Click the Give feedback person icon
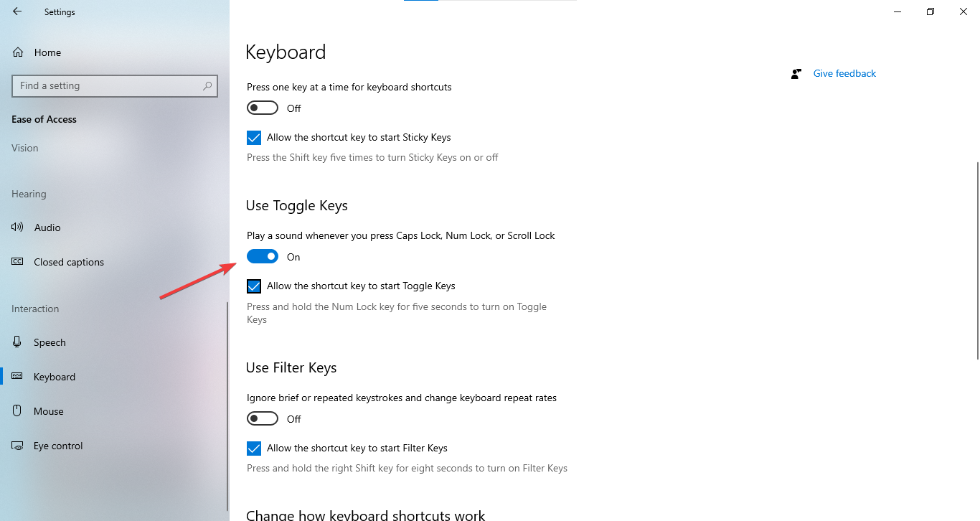Image resolution: width=980 pixels, height=521 pixels. coord(796,73)
